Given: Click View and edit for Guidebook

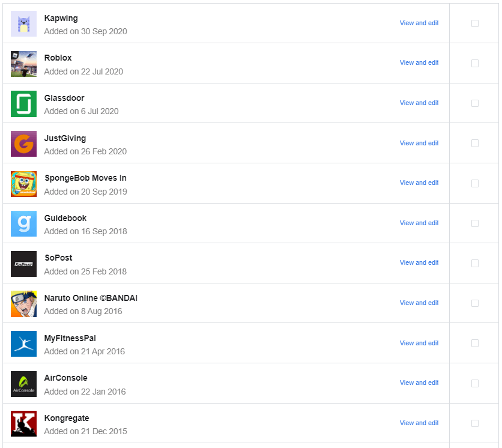Looking at the screenshot, I should point(419,223).
